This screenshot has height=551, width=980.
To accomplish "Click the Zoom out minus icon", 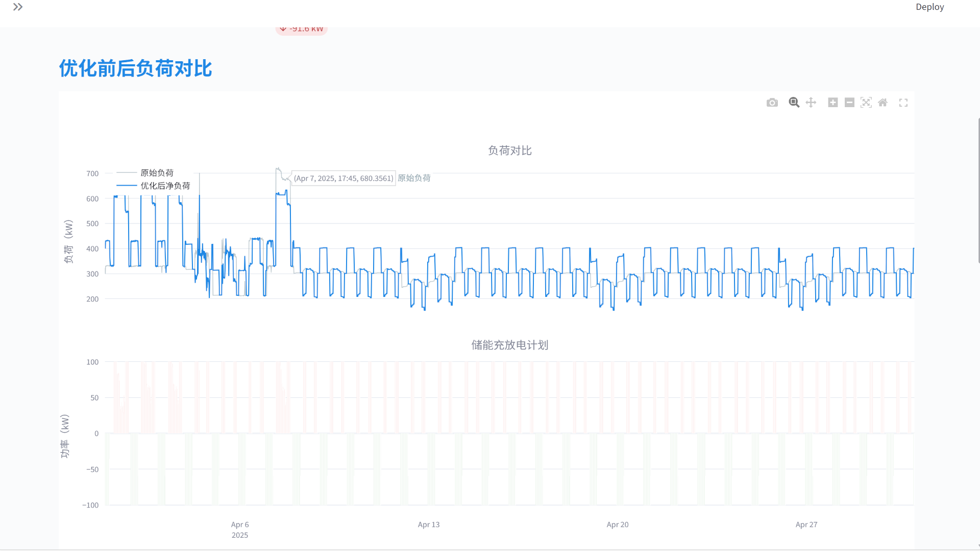I will [849, 103].
